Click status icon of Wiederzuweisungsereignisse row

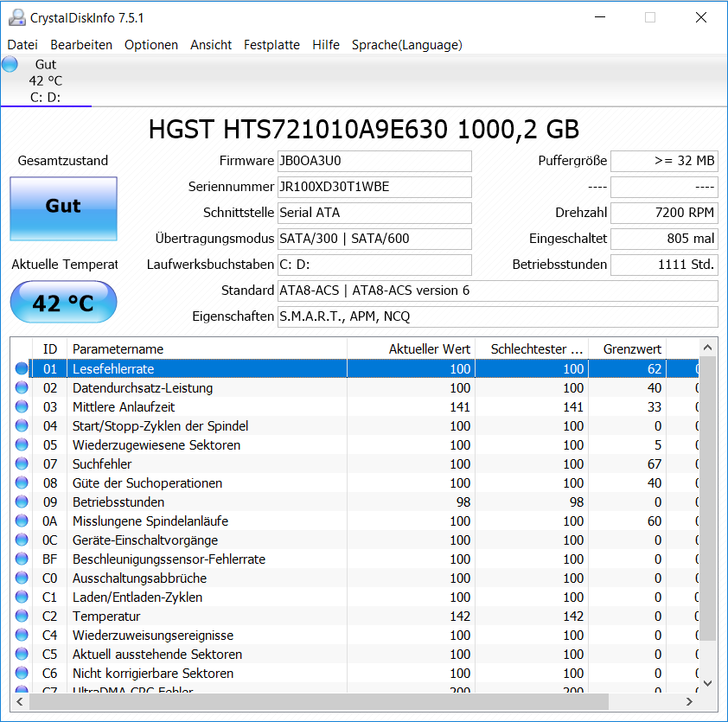[x=22, y=636]
